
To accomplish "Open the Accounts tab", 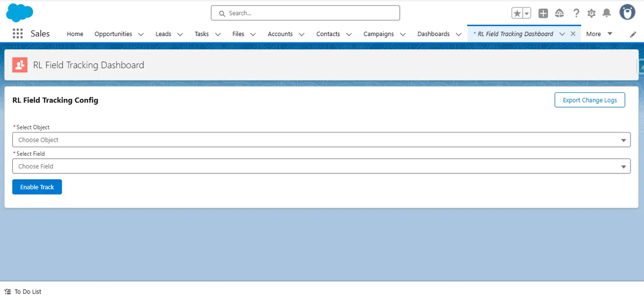I will coord(280,34).
